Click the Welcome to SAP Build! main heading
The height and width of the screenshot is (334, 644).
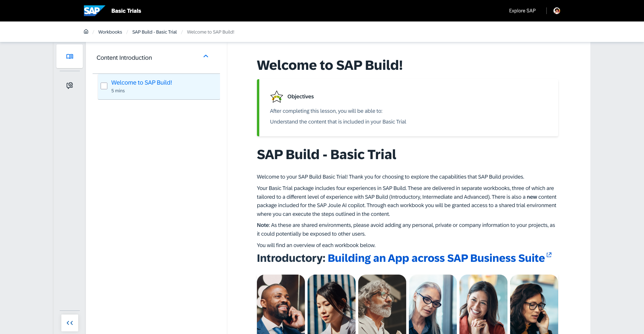coord(330,65)
